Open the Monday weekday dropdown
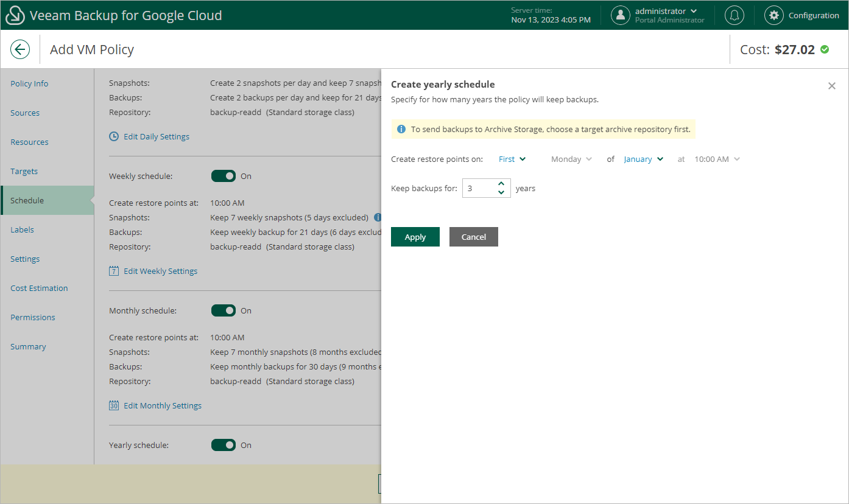Viewport: 849px width, 504px height. click(x=571, y=159)
